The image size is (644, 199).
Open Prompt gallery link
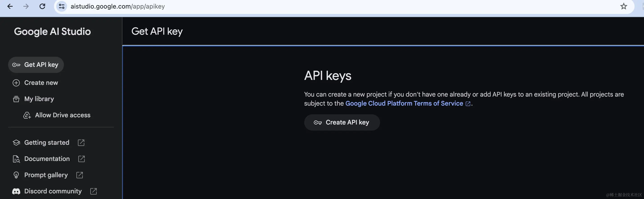pyautogui.click(x=46, y=175)
